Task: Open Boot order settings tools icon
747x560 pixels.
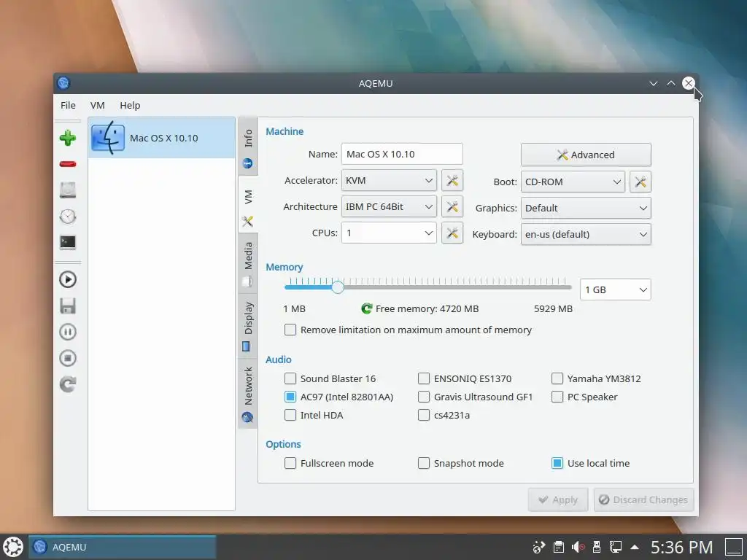Action: [x=640, y=182]
